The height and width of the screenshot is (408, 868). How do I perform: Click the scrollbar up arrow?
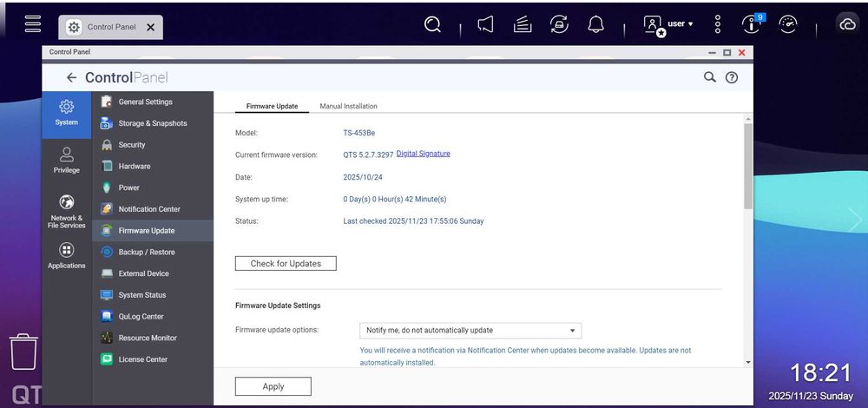(x=748, y=118)
